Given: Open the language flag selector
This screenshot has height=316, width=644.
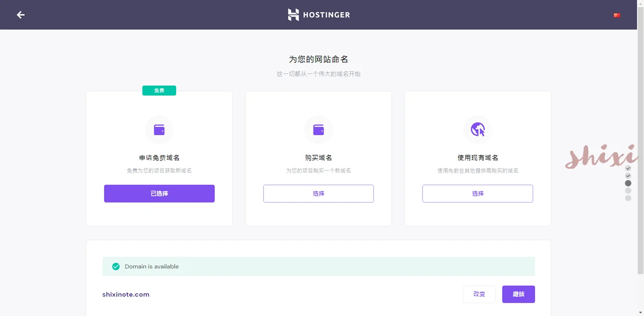Looking at the screenshot, I should point(617,15).
